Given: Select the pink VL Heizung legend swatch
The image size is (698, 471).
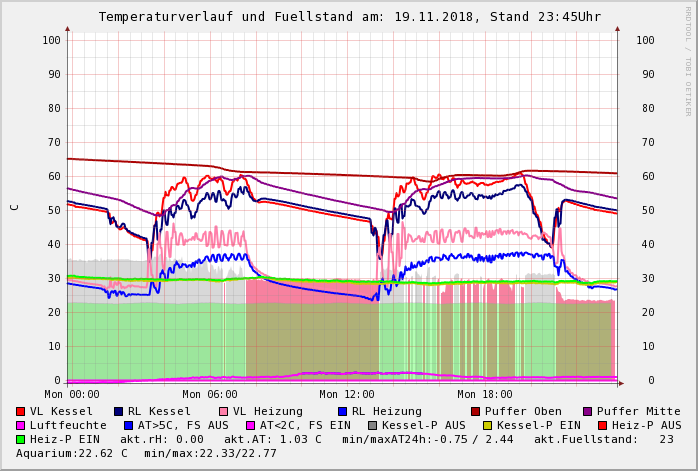Looking at the screenshot, I should pyautogui.click(x=224, y=411).
